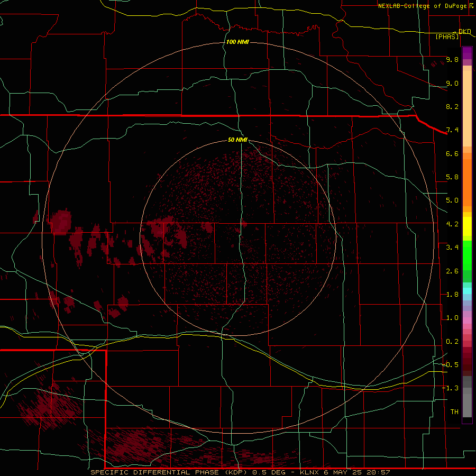The height and width of the screenshot is (476, 476).
Task: Click the [PHAS] units label
Action: (447, 36)
